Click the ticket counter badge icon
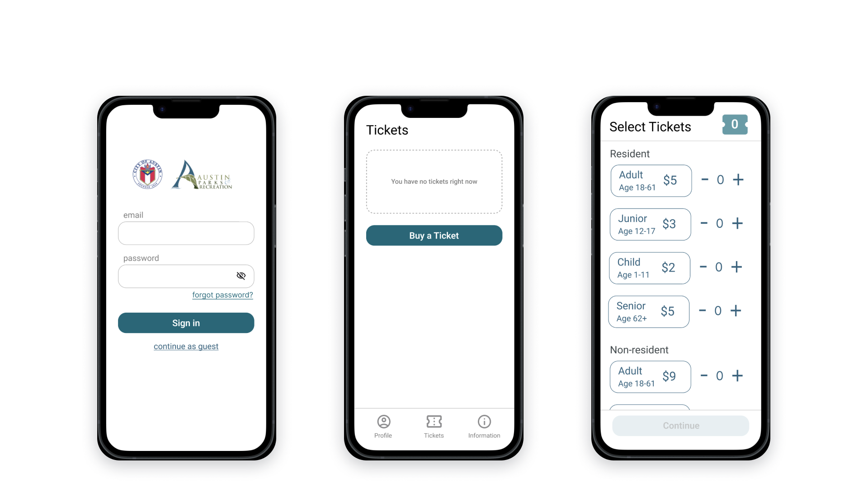The image size is (868, 488). 734,125
